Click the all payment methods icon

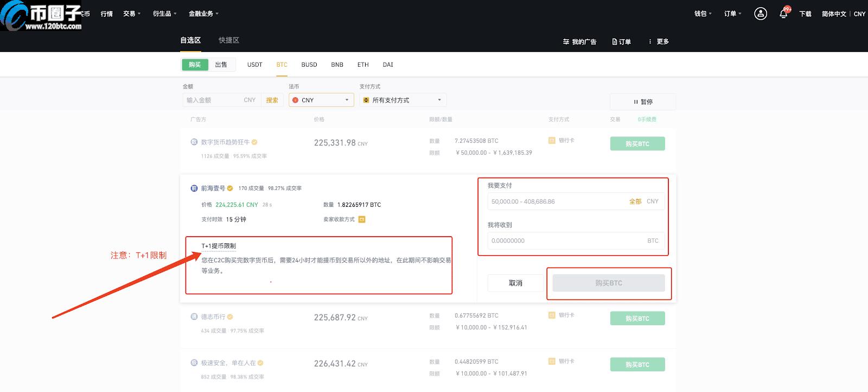click(366, 100)
